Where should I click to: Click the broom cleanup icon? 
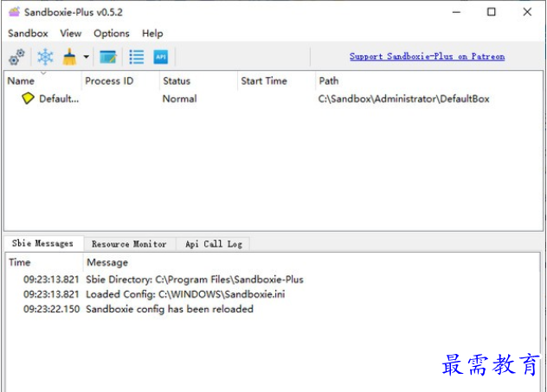(x=69, y=57)
